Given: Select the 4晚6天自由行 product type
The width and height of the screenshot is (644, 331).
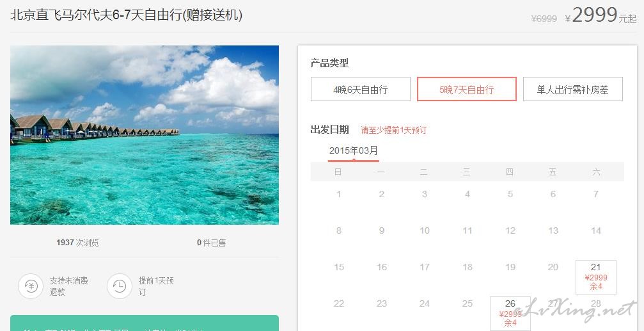Looking at the screenshot, I should pos(360,89).
